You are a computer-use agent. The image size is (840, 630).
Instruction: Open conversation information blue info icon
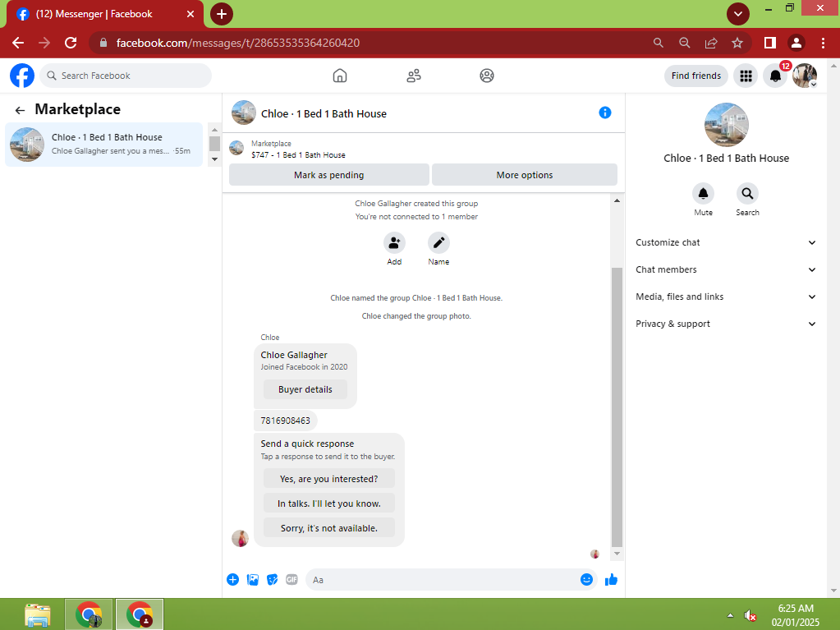[605, 113]
